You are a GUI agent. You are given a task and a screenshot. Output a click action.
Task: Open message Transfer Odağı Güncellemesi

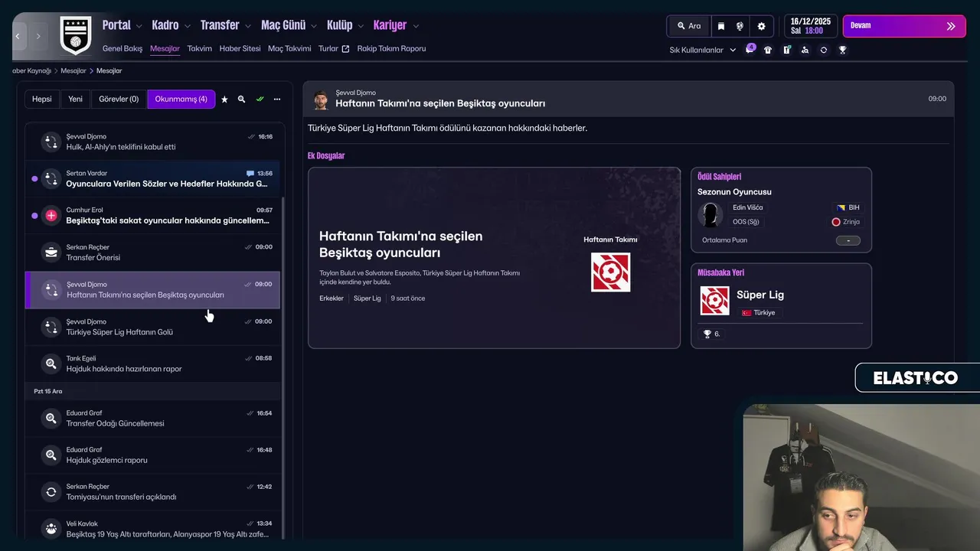point(152,419)
